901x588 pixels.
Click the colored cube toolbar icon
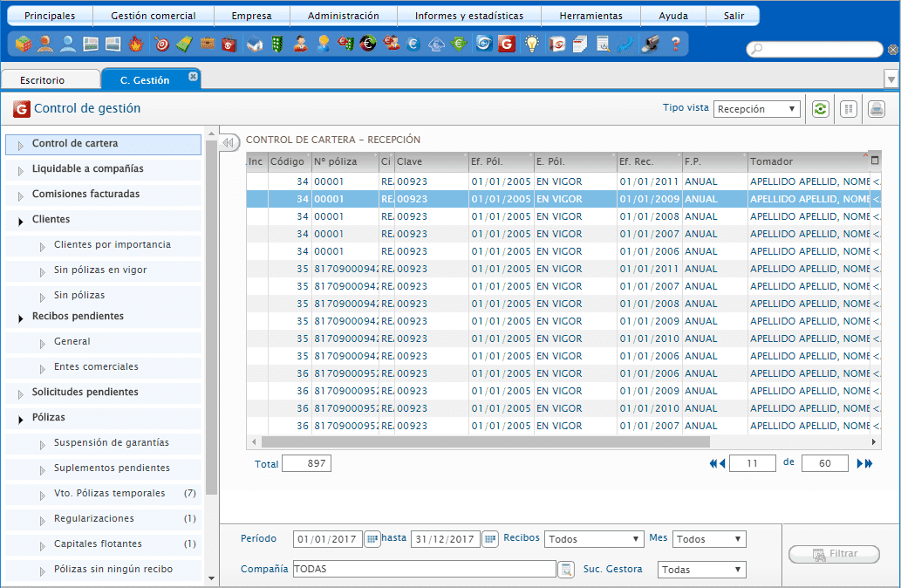(x=23, y=44)
